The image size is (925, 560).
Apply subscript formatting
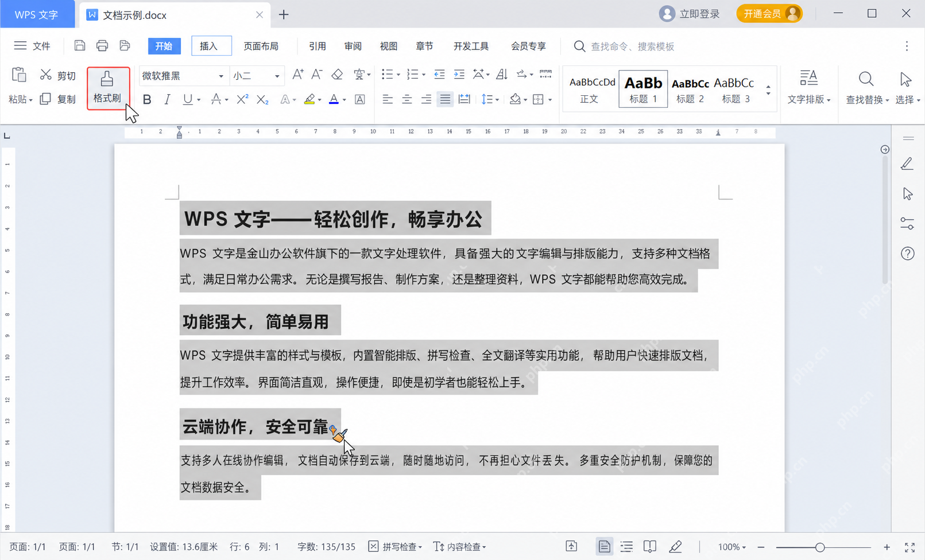[x=262, y=99]
